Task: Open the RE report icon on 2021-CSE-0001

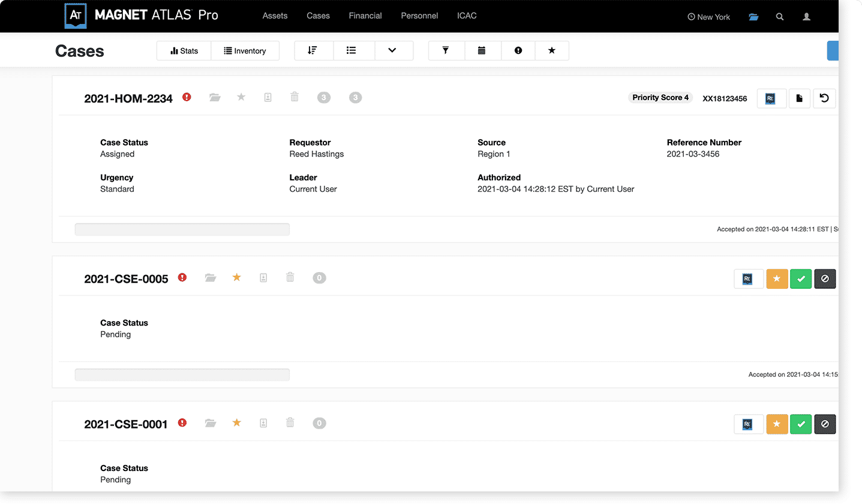Action: point(749,424)
